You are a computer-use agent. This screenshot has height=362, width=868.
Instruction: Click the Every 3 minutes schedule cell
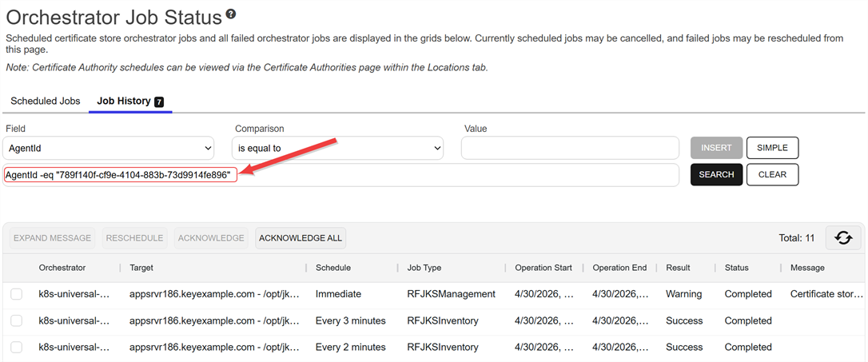click(350, 320)
